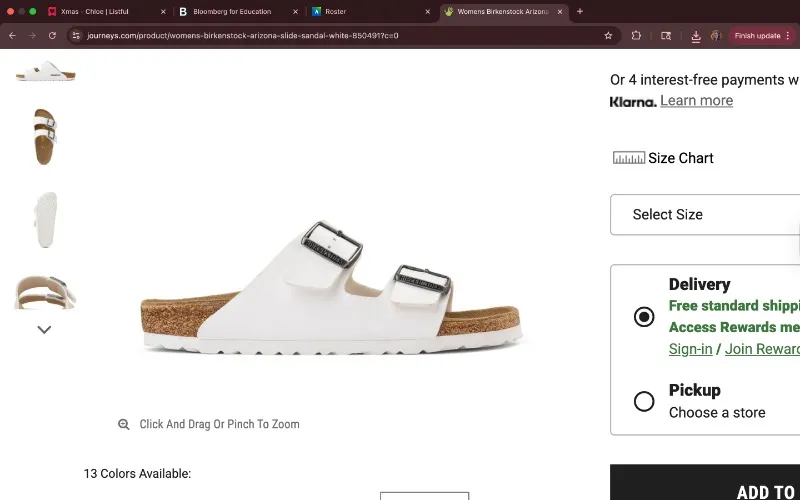View the top-down sandal thumbnail
Screen dimensions: 800x500
tap(45, 136)
